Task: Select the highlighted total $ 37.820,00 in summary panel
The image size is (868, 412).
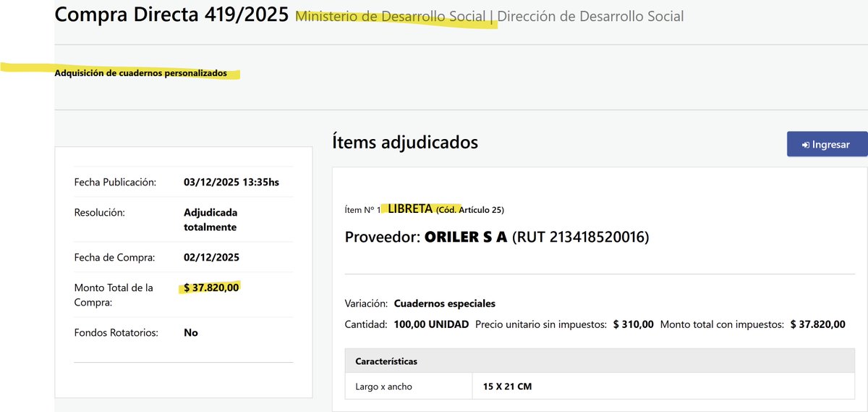Action: coord(211,287)
